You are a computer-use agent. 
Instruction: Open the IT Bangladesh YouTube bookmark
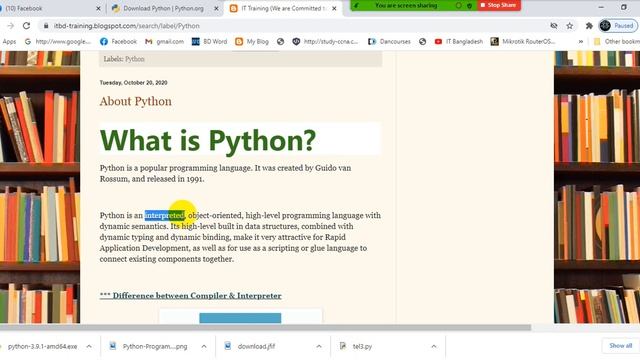(x=459, y=42)
